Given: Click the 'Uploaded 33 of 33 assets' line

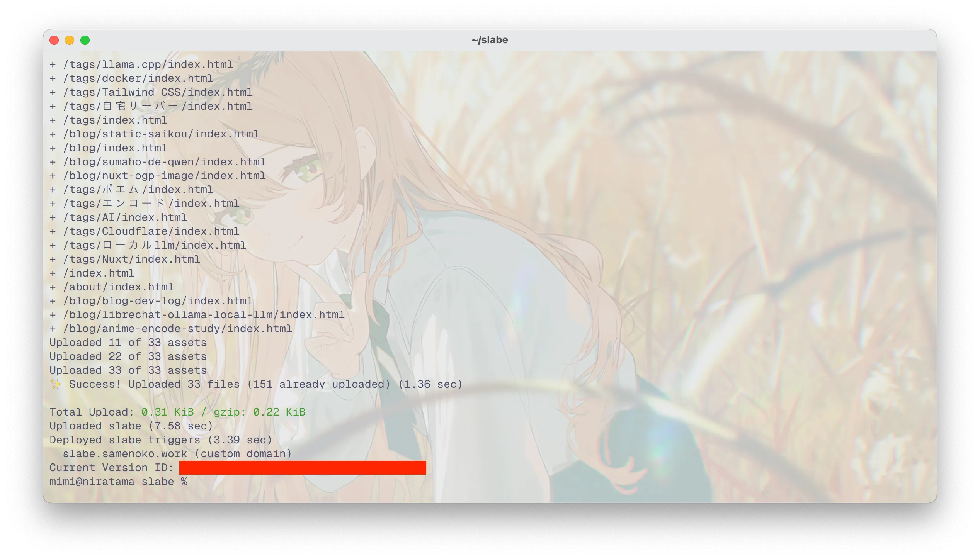Looking at the screenshot, I should [128, 370].
